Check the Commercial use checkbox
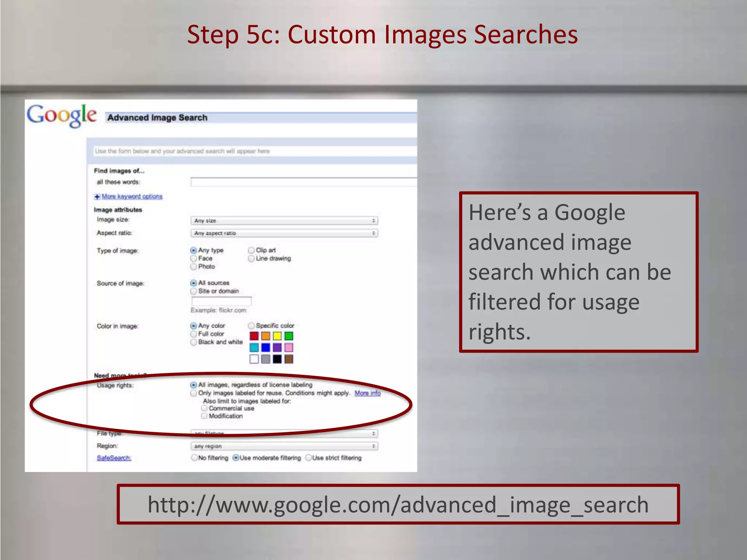Screen dimensions: 747x560 [x=204, y=408]
